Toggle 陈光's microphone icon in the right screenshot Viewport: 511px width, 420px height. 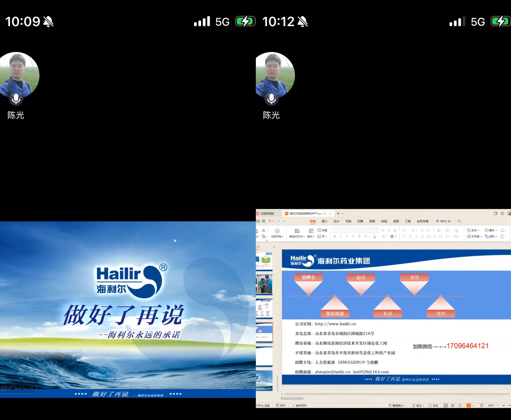pos(271,99)
